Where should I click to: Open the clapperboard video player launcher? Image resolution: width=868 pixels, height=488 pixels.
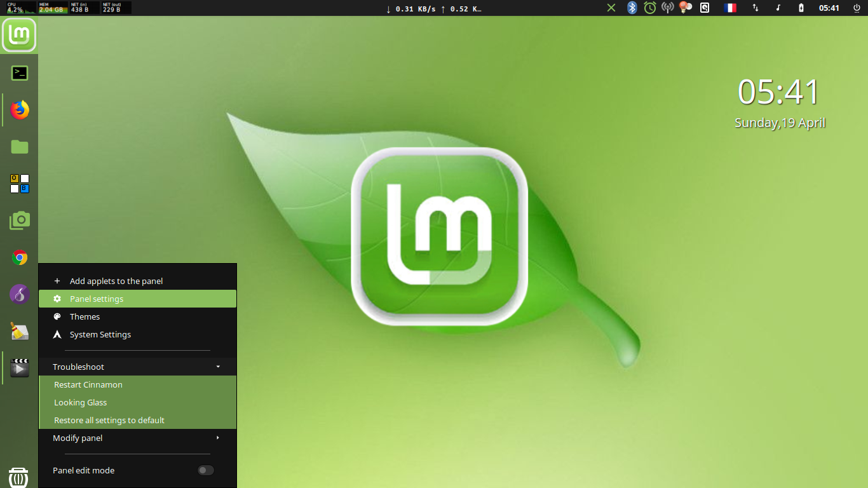20,368
